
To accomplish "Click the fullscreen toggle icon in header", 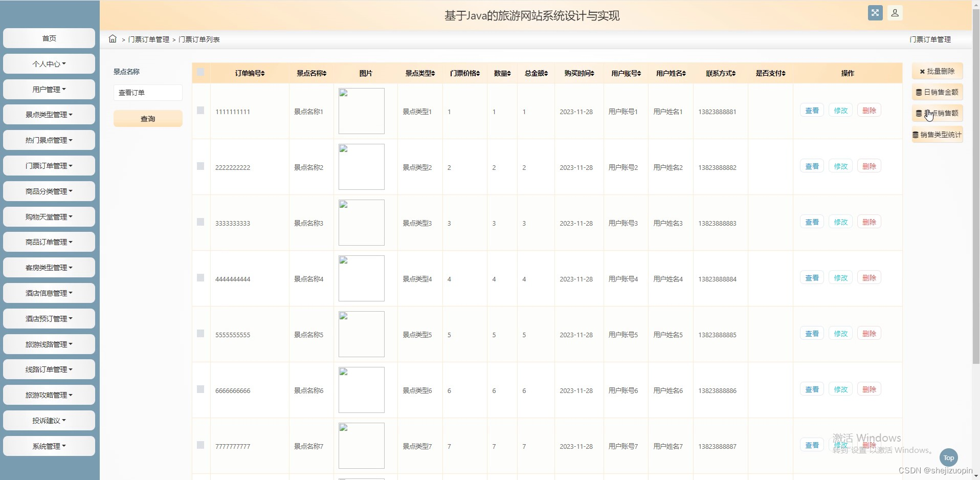I will click(875, 13).
